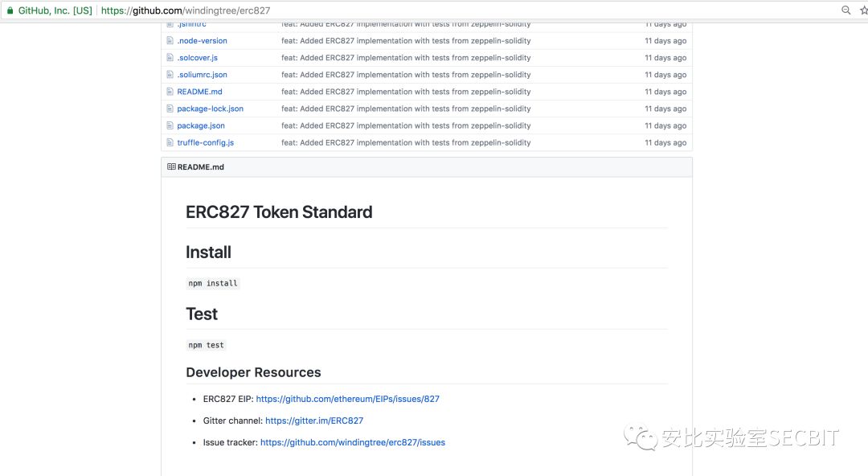Click the secure lock icon in address bar
Viewport: 868px width, 476px height.
10,10
